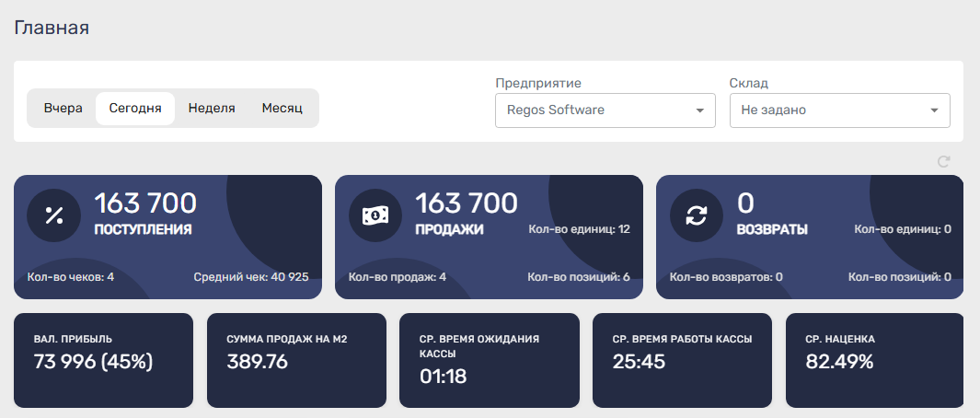Open the Вал. прибыль tile
The width and height of the screenshot is (980, 418).
coord(103,360)
